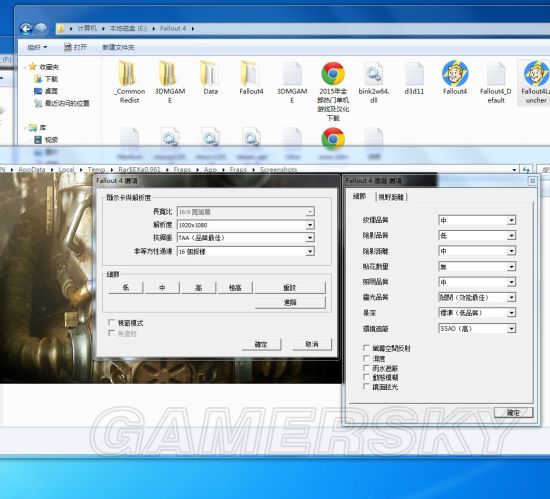This screenshot has width=550, height=499.
Task: Enable the lens flare checkbox
Action: tap(366, 386)
